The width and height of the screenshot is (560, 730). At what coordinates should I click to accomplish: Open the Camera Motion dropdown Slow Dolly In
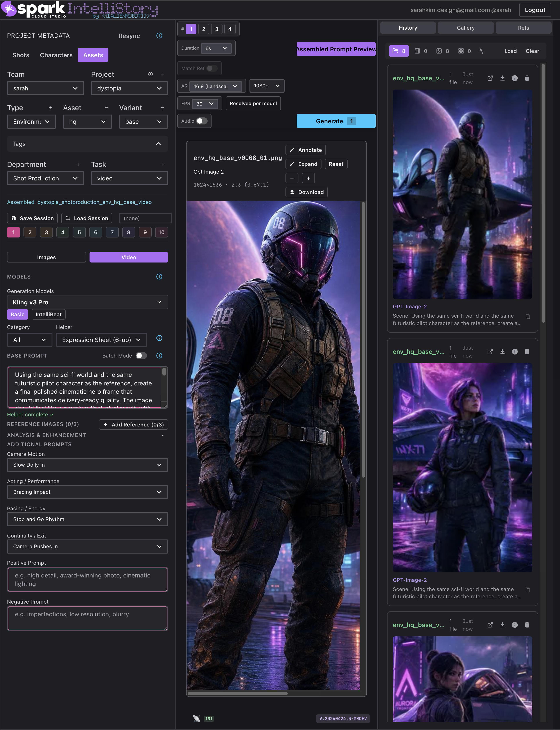[87, 465]
